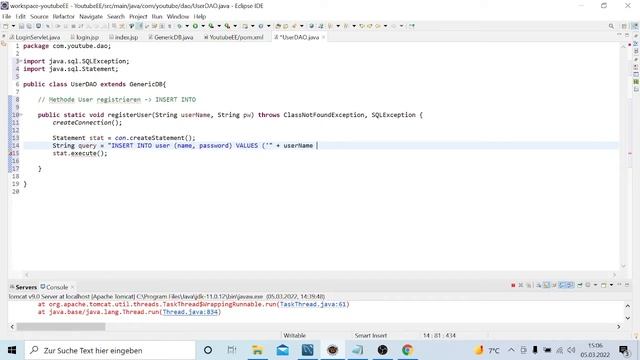
Task: Open the Run dropdown arrow
Action: (203, 26)
